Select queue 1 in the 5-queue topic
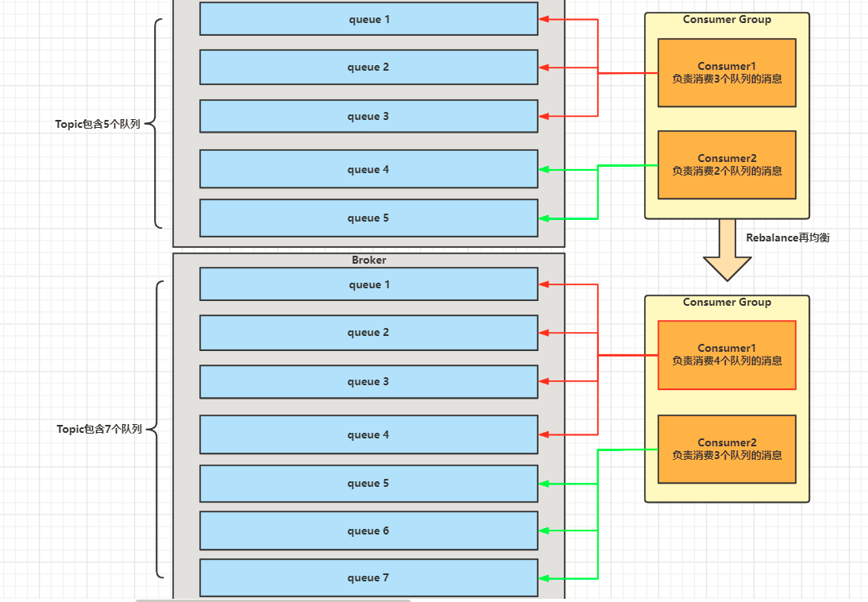Image resolution: width=868 pixels, height=602 pixels. click(368, 19)
